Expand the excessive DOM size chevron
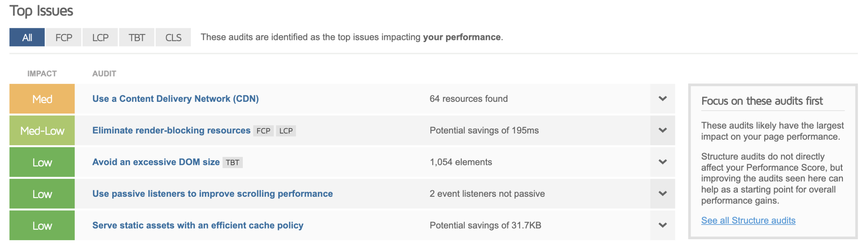The image size is (868, 248). tap(662, 162)
